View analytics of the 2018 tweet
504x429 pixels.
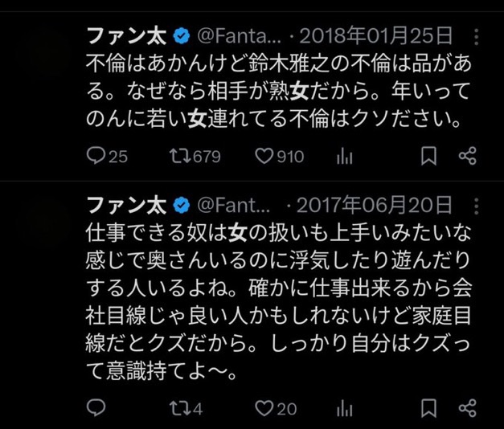click(x=346, y=156)
